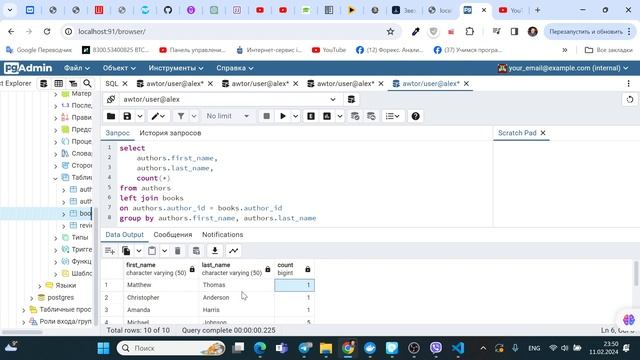This screenshot has height=360, width=640.
Task: Click the new query tool database icon
Action: click(351, 99)
